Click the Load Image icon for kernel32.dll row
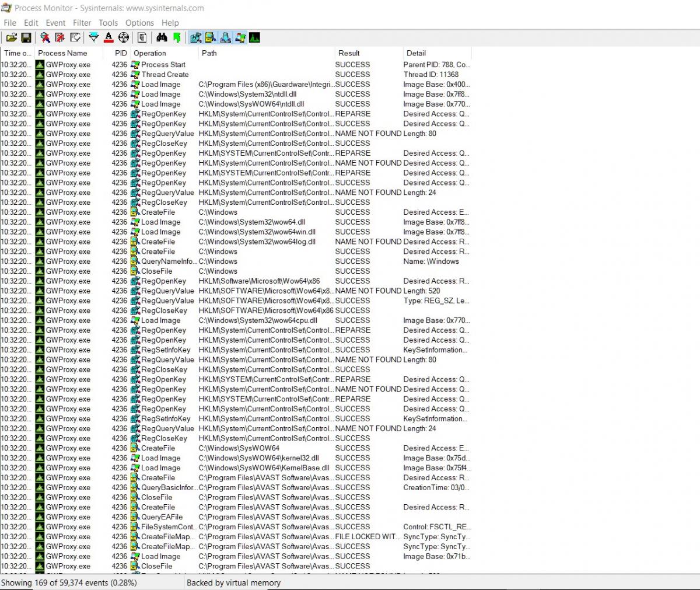 point(135,458)
